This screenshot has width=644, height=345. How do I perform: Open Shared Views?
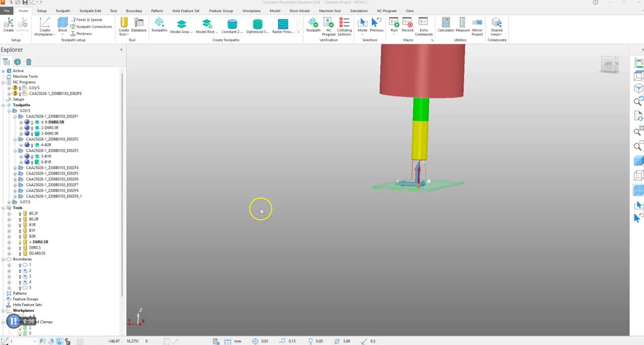tap(497, 26)
